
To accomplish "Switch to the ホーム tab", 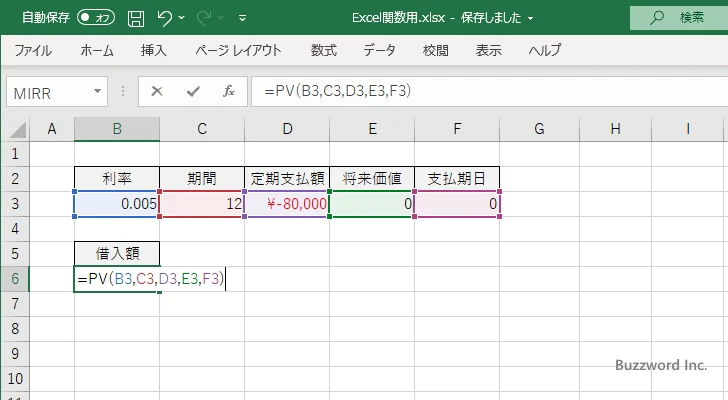I will [97, 50].
